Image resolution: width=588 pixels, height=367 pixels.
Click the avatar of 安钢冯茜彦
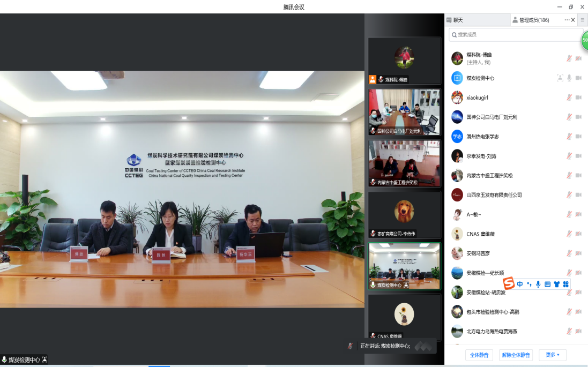click(457, 253)
